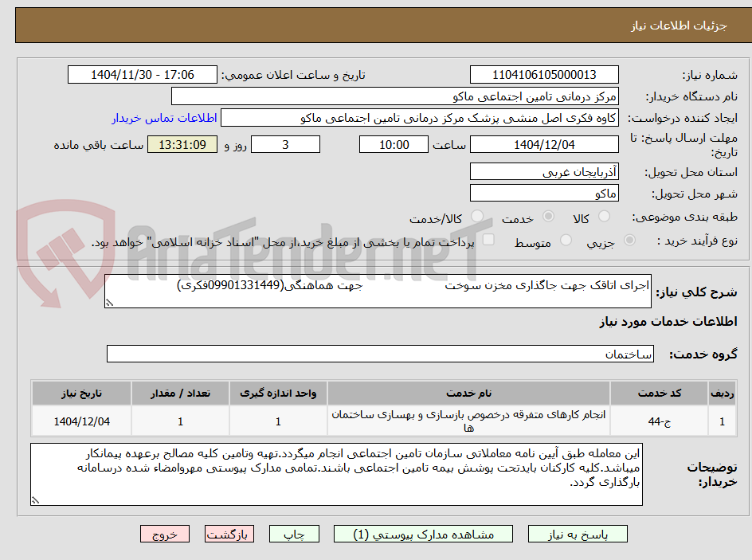Screen dimensions: 752x560
Task: Click the خروج exit button
Action: [x=165, y=534]
